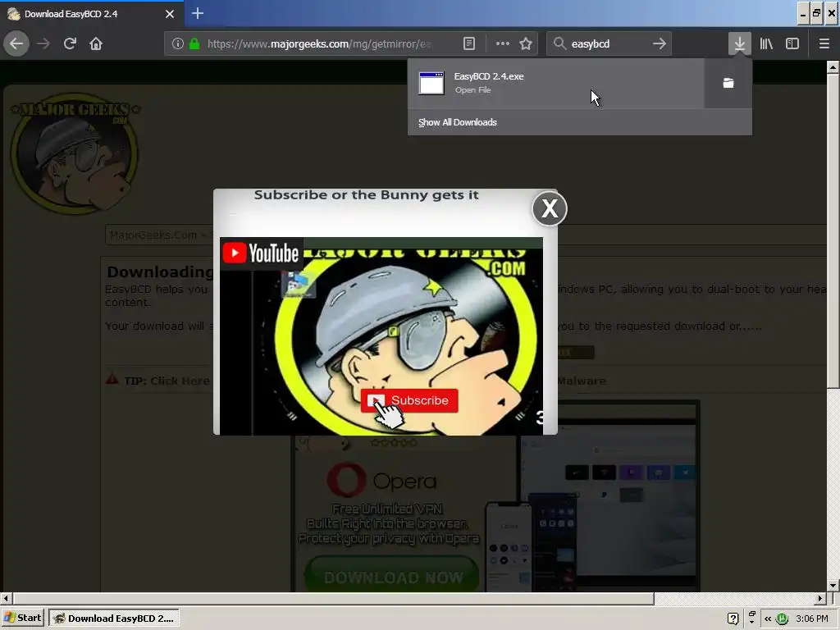
Task: Click the Opera logo in advertisement
Action: tap(382, 481)
